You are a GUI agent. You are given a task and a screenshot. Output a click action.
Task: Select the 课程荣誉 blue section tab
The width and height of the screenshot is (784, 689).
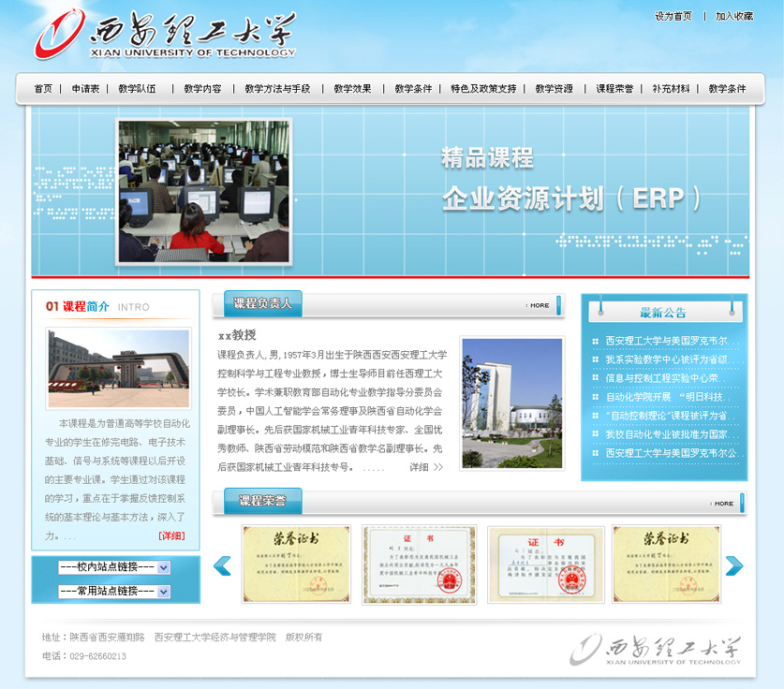pos(263,501)
